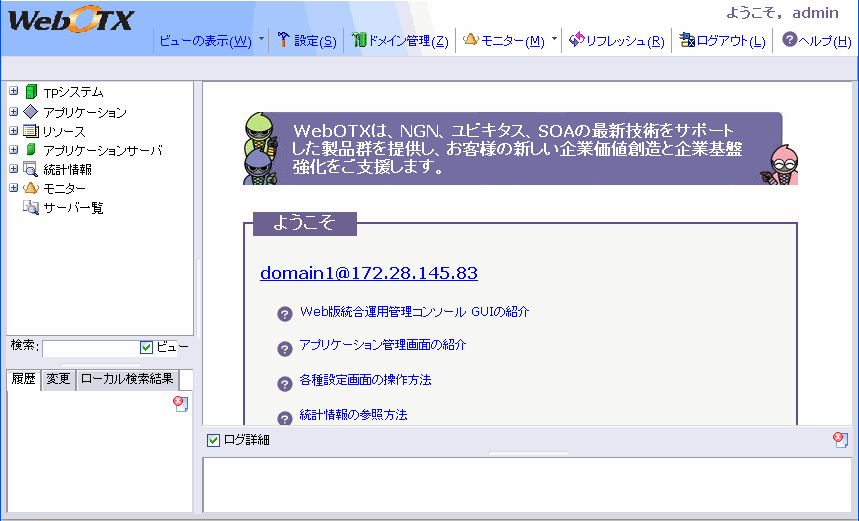Viewport: 859px width, 521px height.
Task: Open the ビューの表示 dropdown arrow
Action: [x=261, y=41]
